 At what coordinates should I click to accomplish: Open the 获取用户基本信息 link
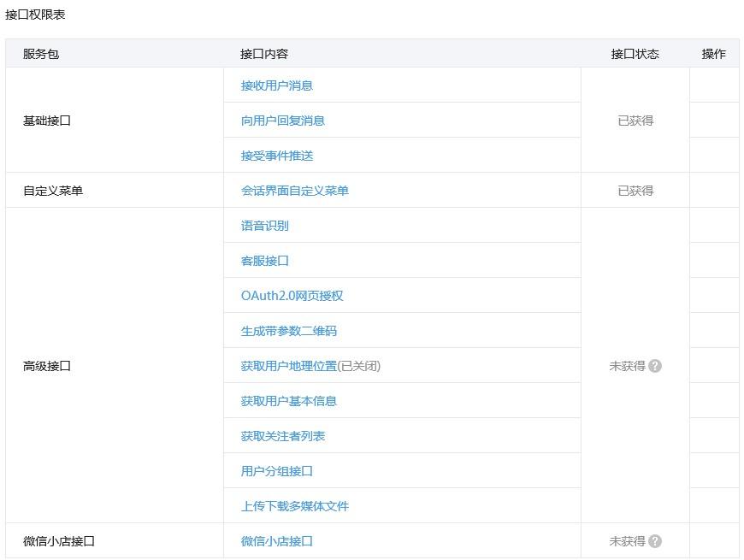pyautogui.click(x=289, y=400)
